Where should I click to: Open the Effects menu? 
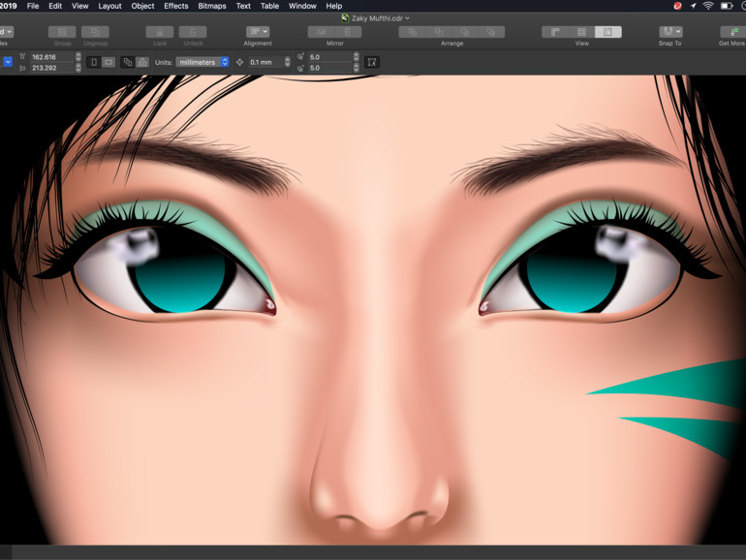pyautogui.click(x=176, y=6)
